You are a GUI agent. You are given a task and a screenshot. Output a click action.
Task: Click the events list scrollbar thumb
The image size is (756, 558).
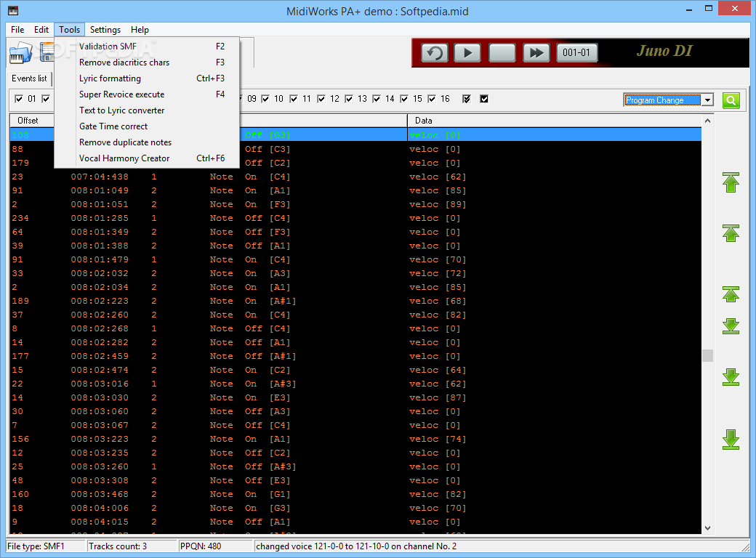[x=707, y=355]
